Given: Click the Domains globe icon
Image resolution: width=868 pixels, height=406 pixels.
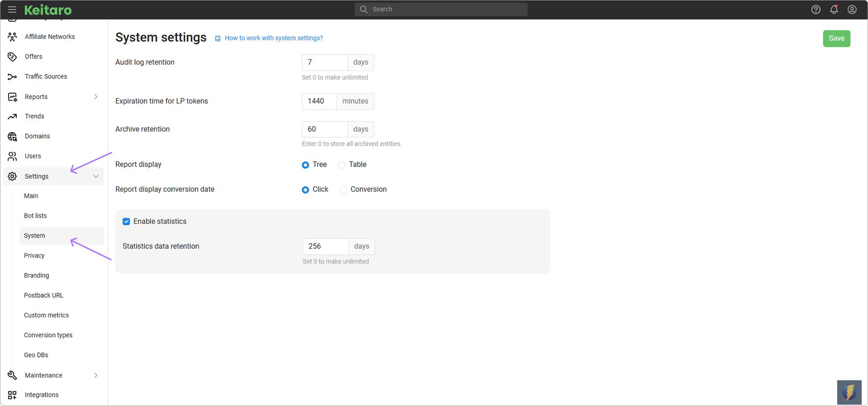Looking at the screenshot, I should point(12,136).
